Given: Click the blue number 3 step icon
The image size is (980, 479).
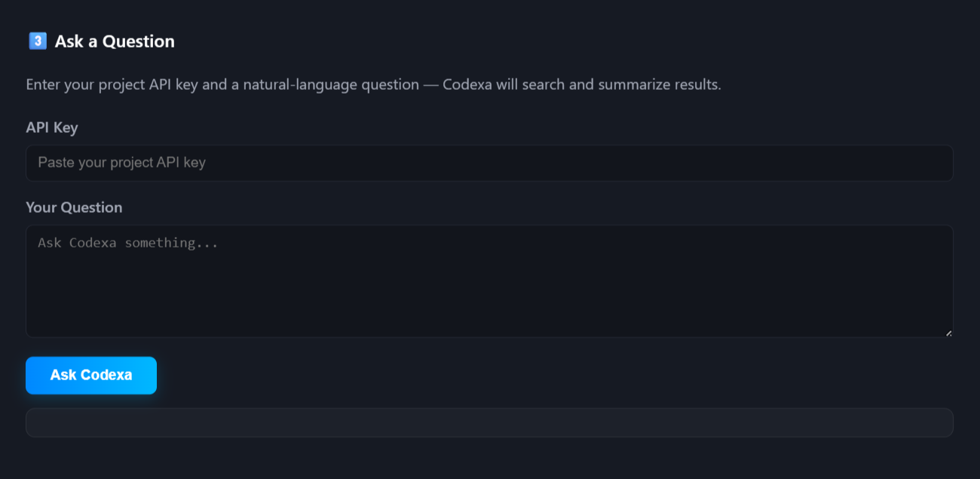Looking at the screenshot, I should [38, 41].
